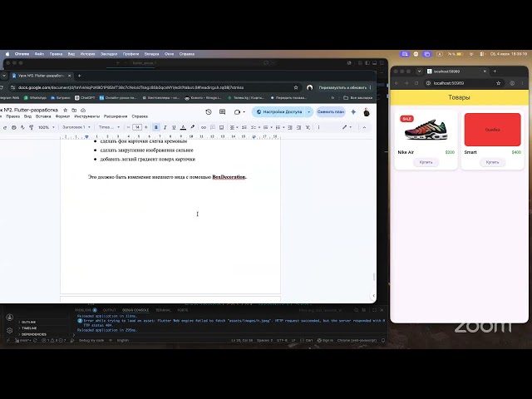Click the 'Сменить план' button
532x399 pixels.
(x=331, y=112)
